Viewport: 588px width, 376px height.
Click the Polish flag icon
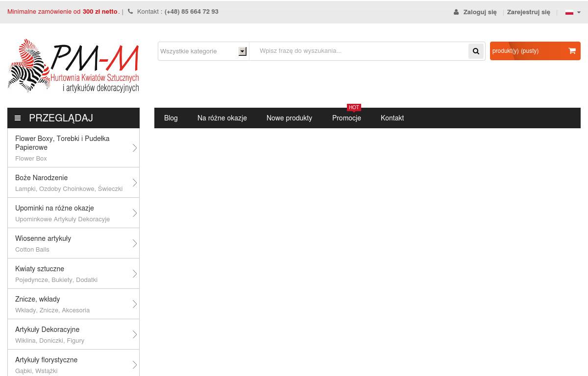(x=569, y=12)
